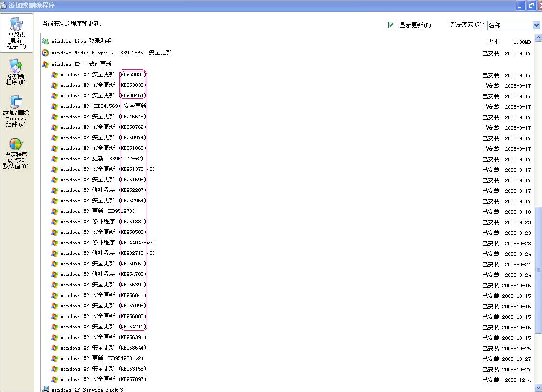Click the icon beside KB951698 update
This screenshot has width=542, height=392.
[x=54, y=180]
